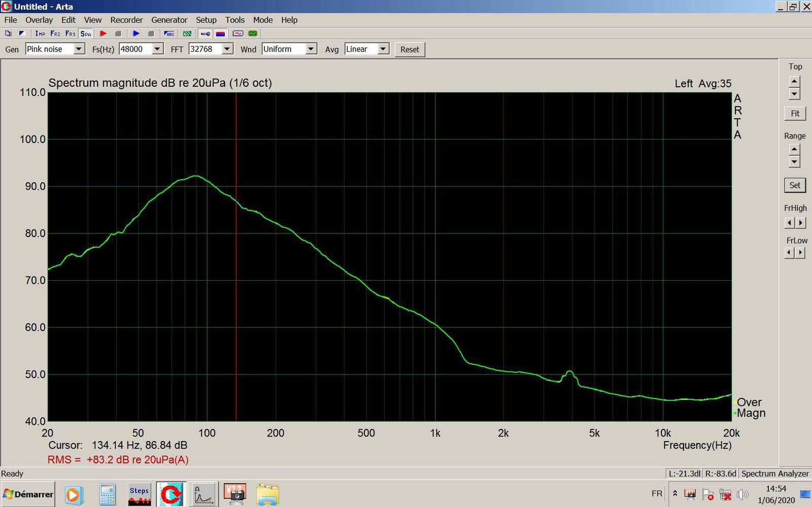The height and width of the screenshot is (507, 812).
Task: Open the View menu
Action: [93, 20]
